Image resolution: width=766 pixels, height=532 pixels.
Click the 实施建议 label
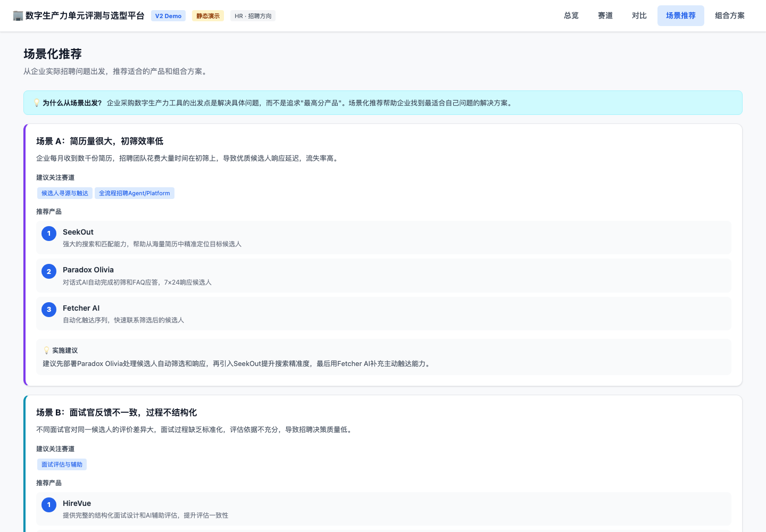tap(65, 351)
